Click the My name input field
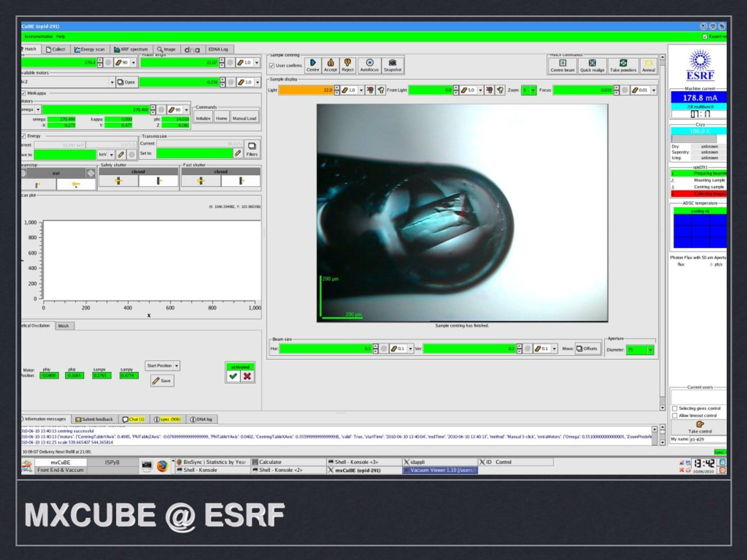 (708, 439)
